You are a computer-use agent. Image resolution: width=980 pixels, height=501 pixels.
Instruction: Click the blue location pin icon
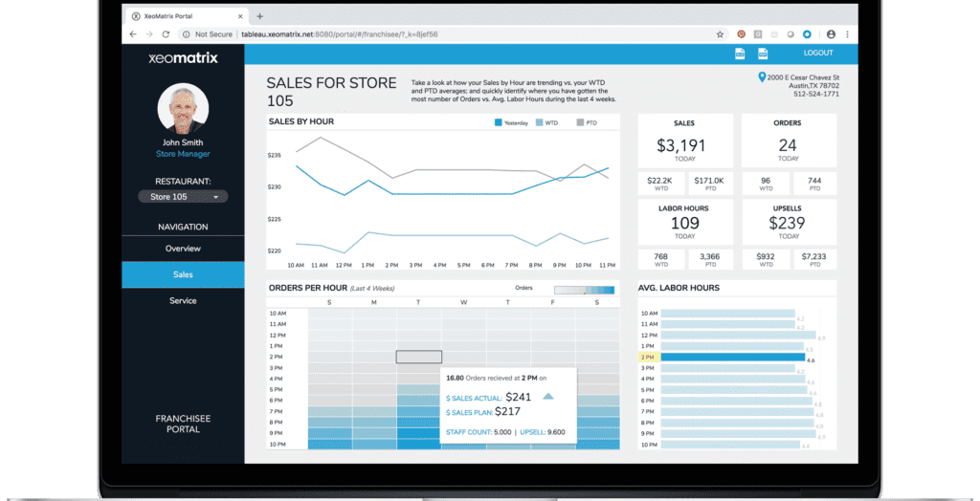pos(762,77)
